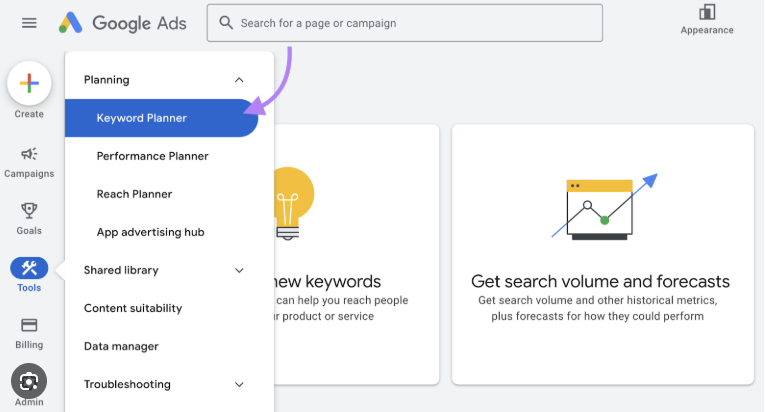Open Data manager
The height and width of the screenshot is (412, 765).
[x=121, y=347]
